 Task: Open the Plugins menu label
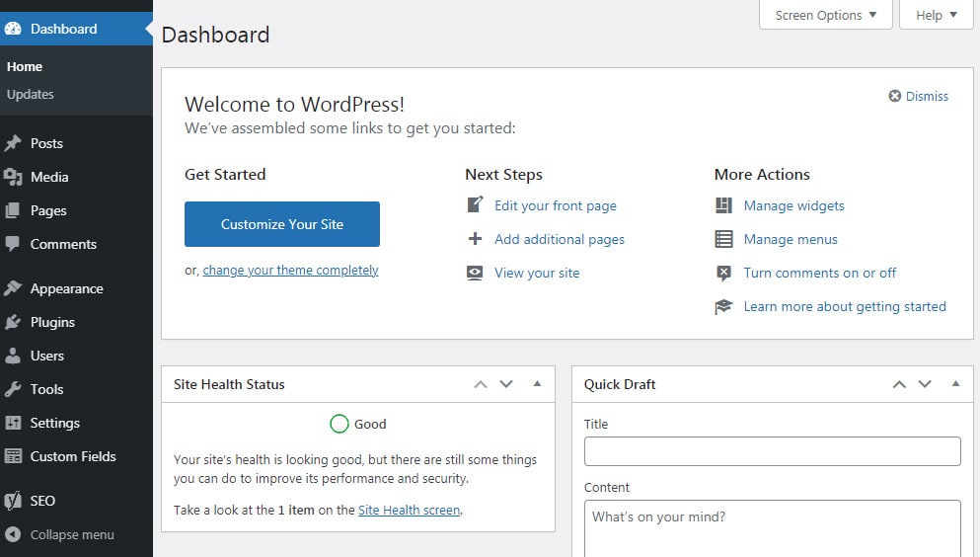pyautogui.click(x=52, y=322)
